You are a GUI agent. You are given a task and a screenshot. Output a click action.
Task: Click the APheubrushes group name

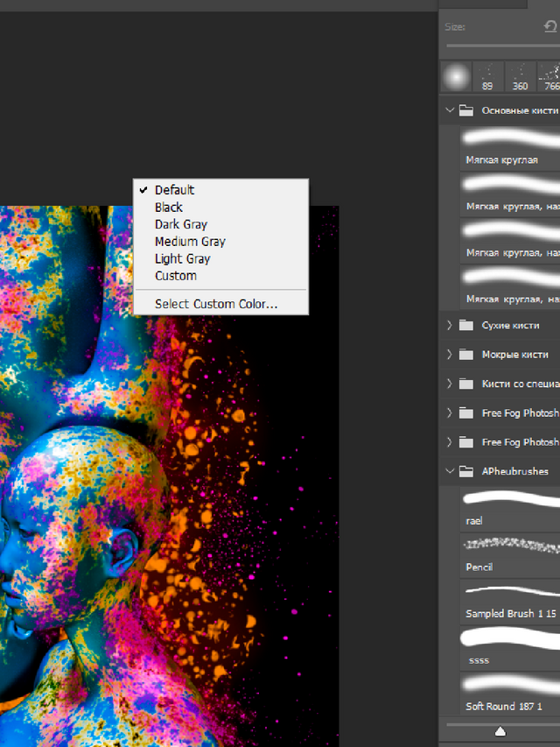(x=514, y=471)
